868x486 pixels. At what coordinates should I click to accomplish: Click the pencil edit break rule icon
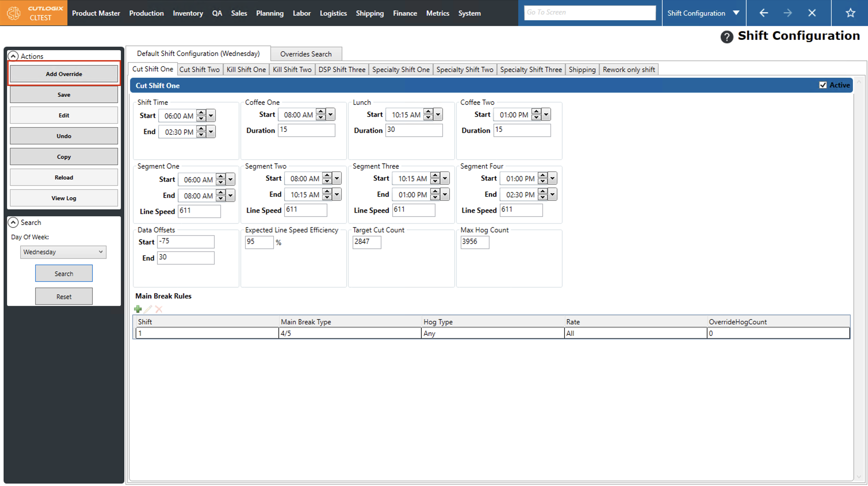(148, 309)
